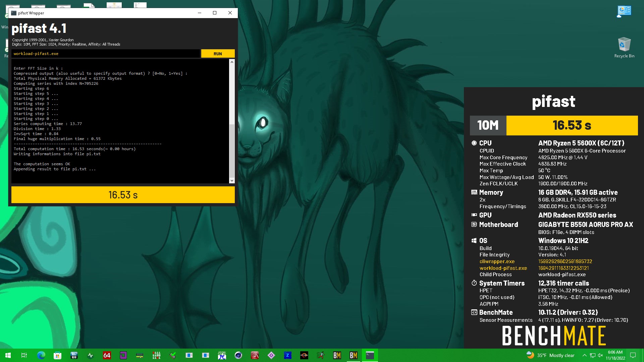Open the blue bar-chart taskbar app
Image resolution: width=644 pixels, height=362 pixels.
[x=74, y=355]
